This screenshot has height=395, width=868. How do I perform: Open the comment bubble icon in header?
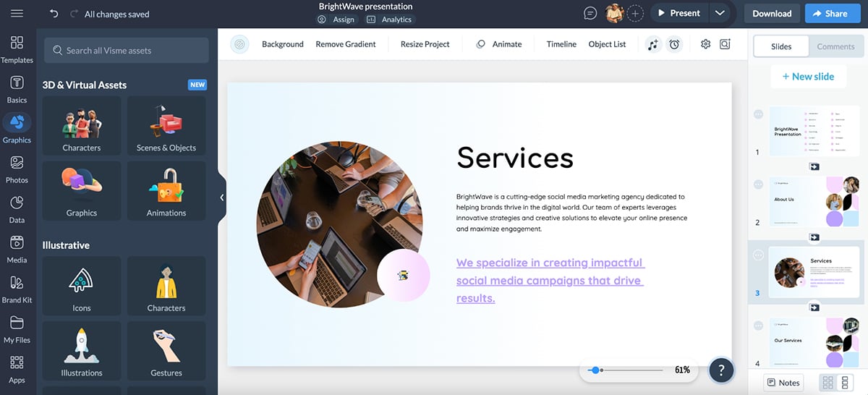(x=591, y=13)
